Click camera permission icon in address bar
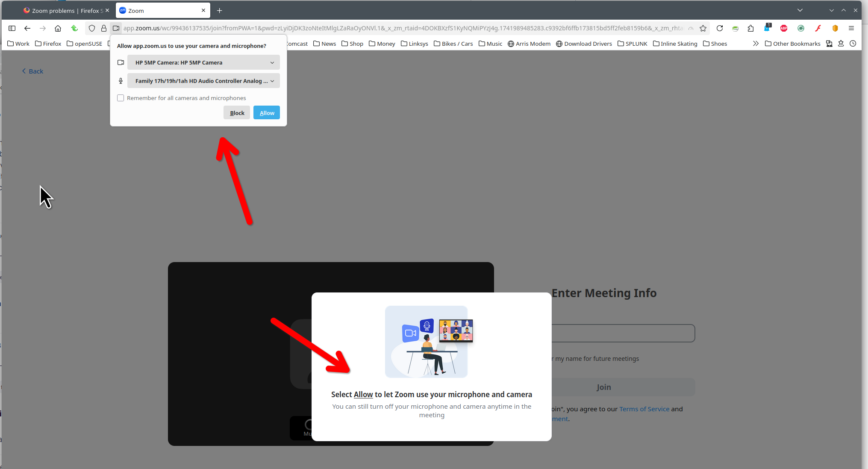This screenshot has height=469, width=868. pyautogui.click(x=116, y=28)
